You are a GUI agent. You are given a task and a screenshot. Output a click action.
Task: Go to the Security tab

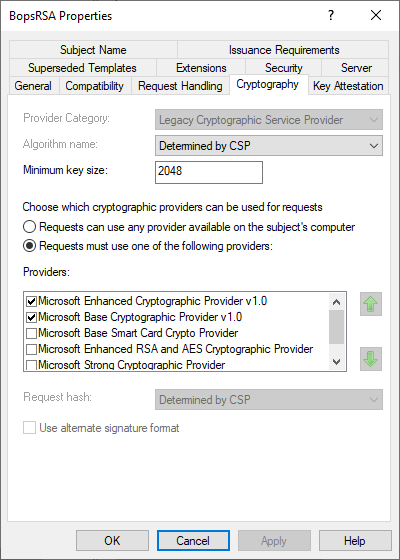click(x=284, y=68)
